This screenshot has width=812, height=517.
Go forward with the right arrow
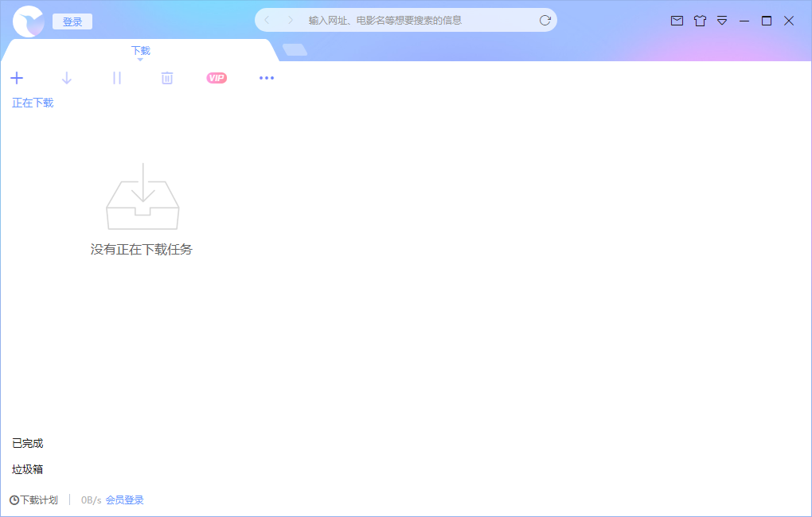pos(291,20)
